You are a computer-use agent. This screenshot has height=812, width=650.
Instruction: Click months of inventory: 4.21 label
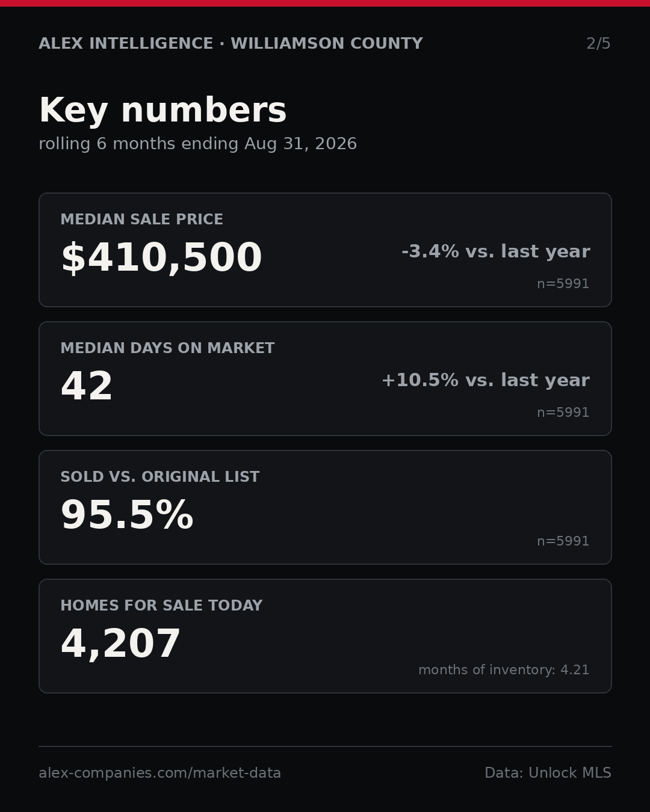[x=504, y=670]
